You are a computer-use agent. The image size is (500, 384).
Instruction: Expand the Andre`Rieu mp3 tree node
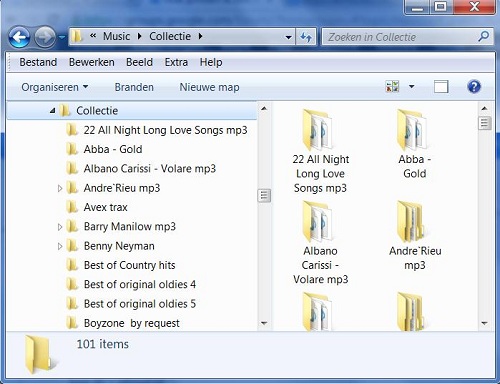(x=60, y=188)
